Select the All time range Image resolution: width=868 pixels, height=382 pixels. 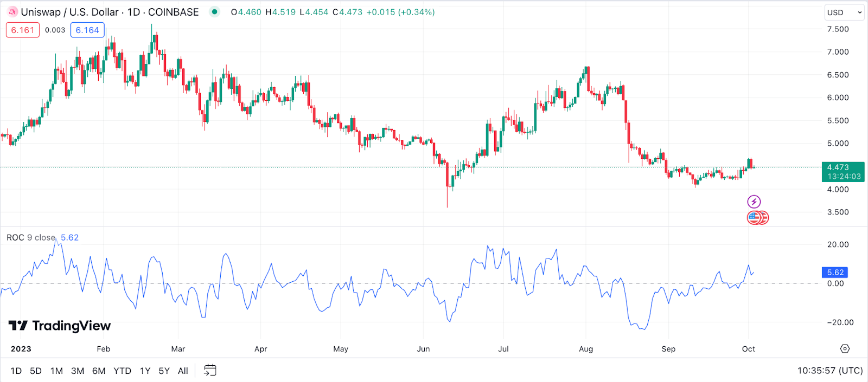point(183,371)
